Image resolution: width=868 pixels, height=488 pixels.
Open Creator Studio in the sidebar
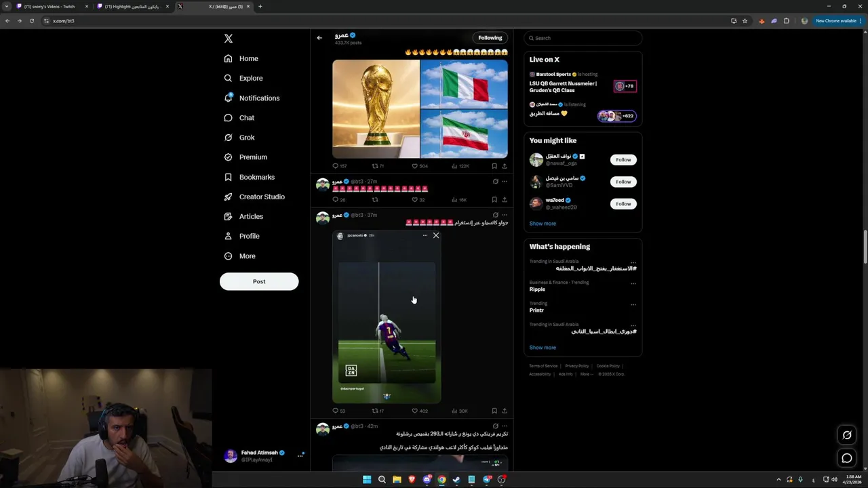point(254,197)
